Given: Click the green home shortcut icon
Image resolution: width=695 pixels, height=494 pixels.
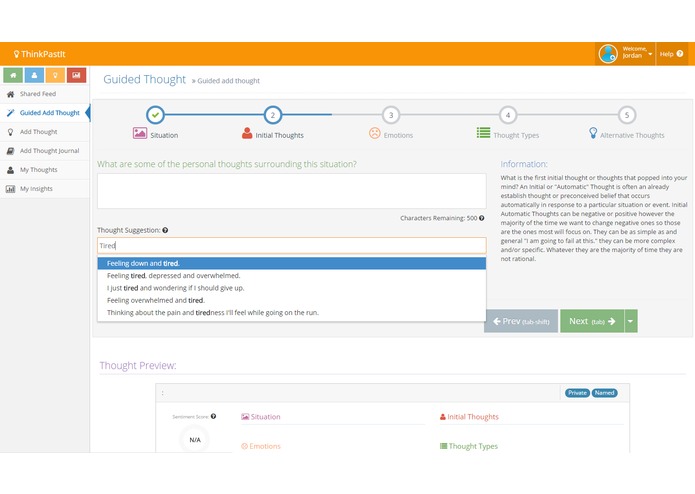Looking at the screenshot, I should pyautogui.click(x=13, y=75).
